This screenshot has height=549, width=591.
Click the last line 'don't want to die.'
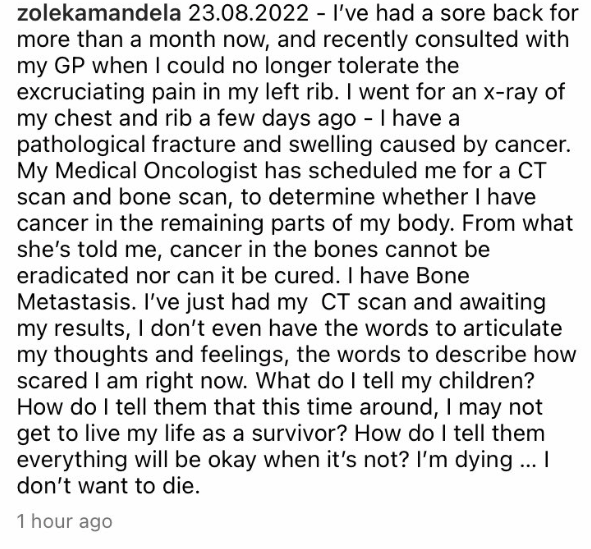108,486
